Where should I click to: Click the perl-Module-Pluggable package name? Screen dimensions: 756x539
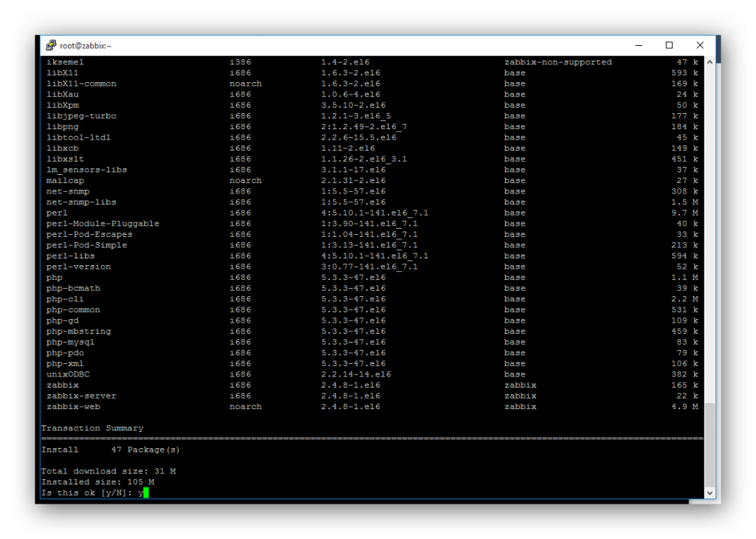point(103,223)
